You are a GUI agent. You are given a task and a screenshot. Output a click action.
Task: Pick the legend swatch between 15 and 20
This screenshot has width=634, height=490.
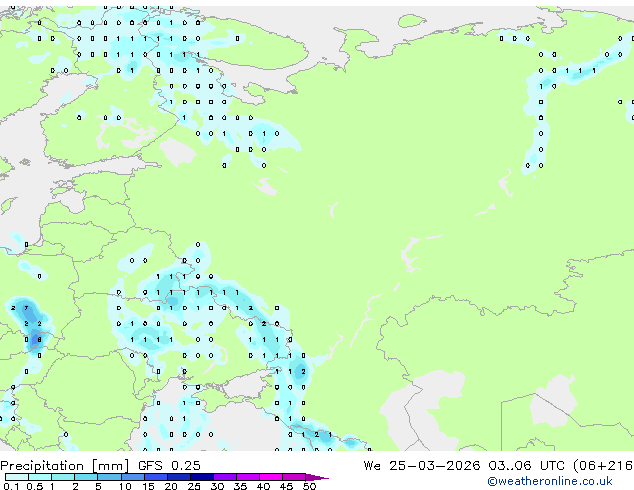pyautogui.click(x=155, y=477)
